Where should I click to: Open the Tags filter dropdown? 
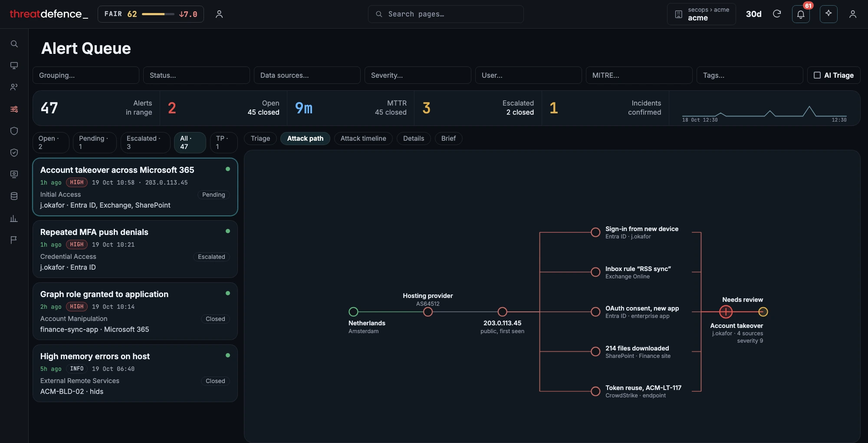pyautogui.click(x=750, y=75)
